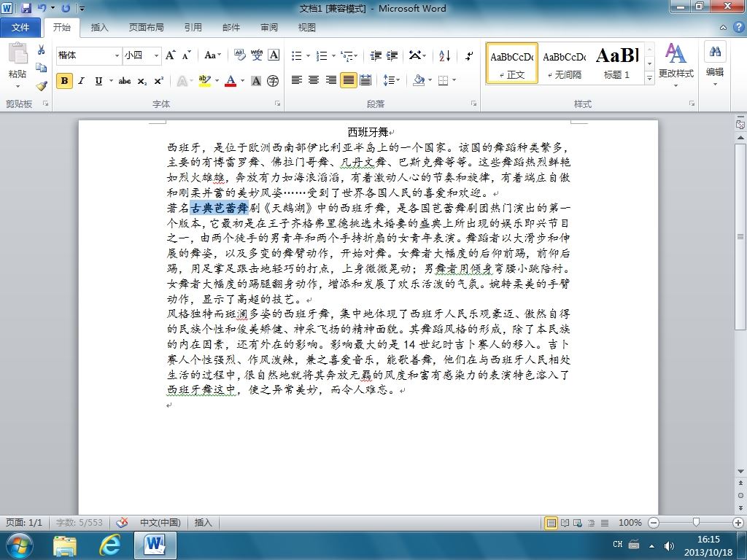The width and height of the screenshot is (747, 560).
Task: Click the show paragraph marks icon
Action: click(x=469, y=55)
